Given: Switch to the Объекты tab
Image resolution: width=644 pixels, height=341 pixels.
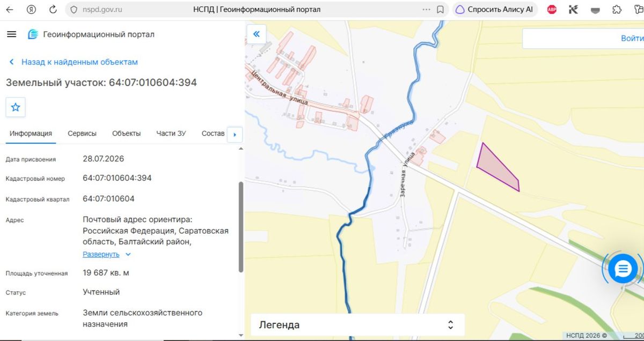Looking at the screenshot, I should (126, 134).
